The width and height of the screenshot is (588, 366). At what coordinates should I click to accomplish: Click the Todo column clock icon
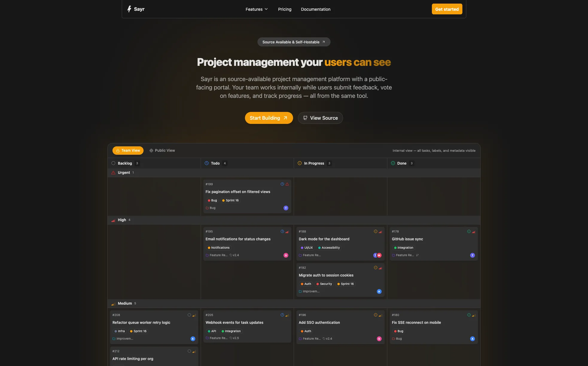[x=207, y=163]
